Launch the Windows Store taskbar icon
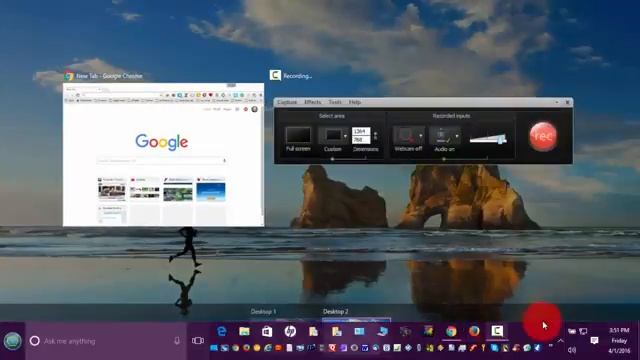Image resolution: width=640 pixels, height=360 pixels. [267, 331]
